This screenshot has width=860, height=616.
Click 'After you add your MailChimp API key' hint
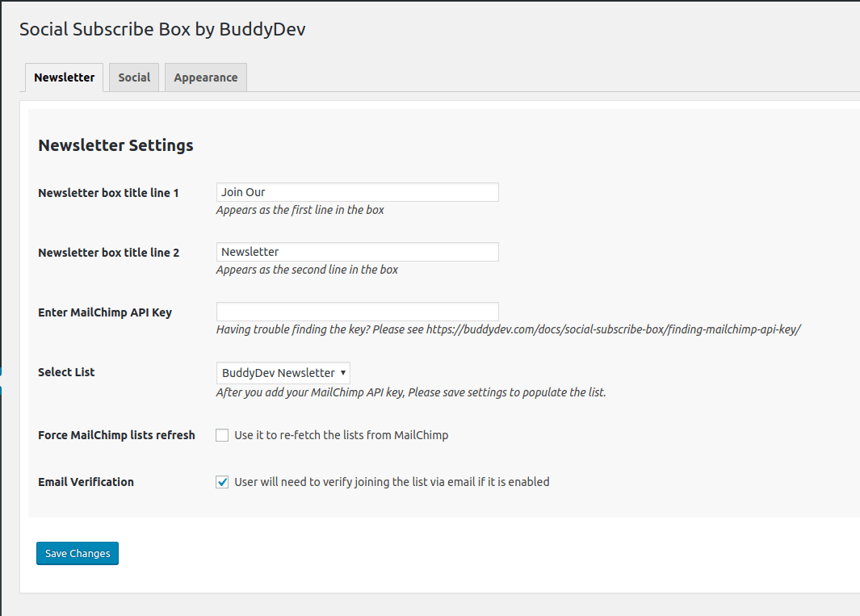pos(411,392)
